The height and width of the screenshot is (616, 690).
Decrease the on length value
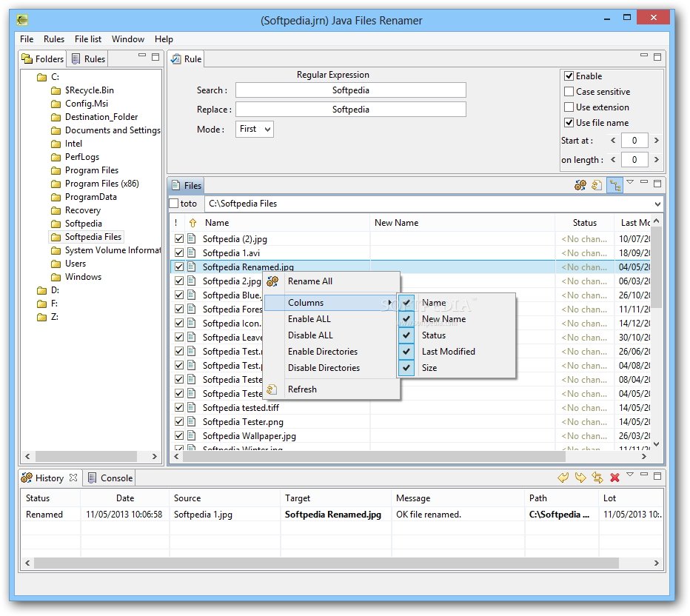pyautogui.click(x=613, y=159)
